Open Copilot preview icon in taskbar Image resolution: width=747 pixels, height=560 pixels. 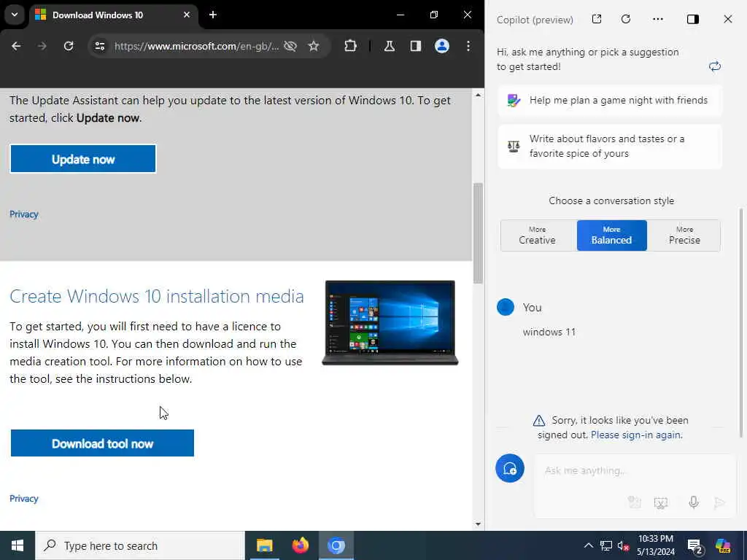click(723, 545)
